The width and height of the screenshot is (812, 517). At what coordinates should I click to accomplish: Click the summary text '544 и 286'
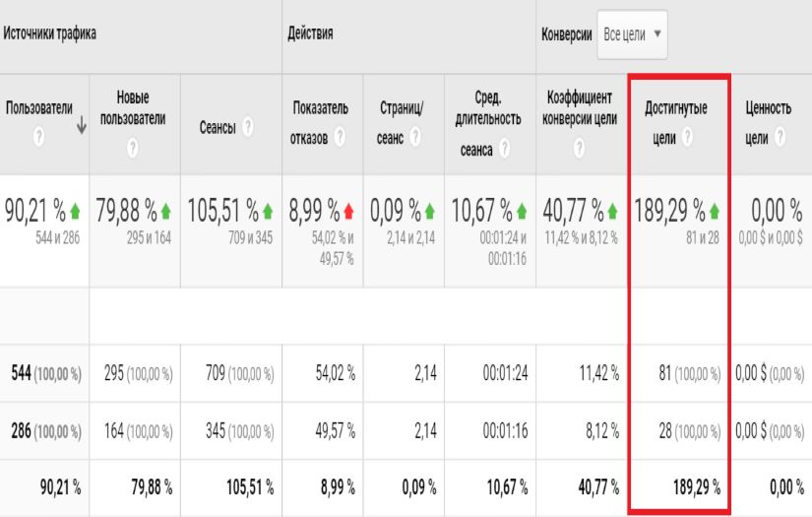click(x=57, y=237)
